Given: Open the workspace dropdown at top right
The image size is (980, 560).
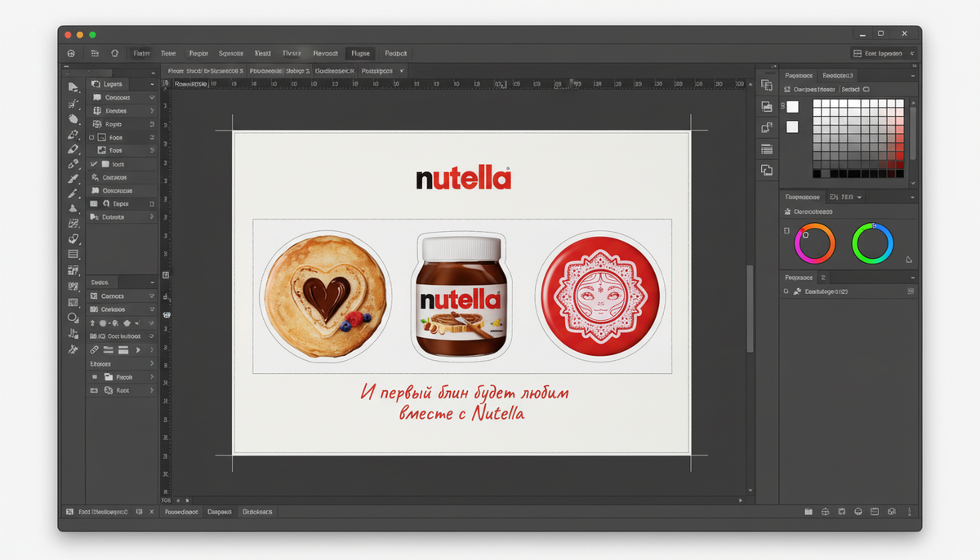Looking at the screenshot, I should coord(884,53).
